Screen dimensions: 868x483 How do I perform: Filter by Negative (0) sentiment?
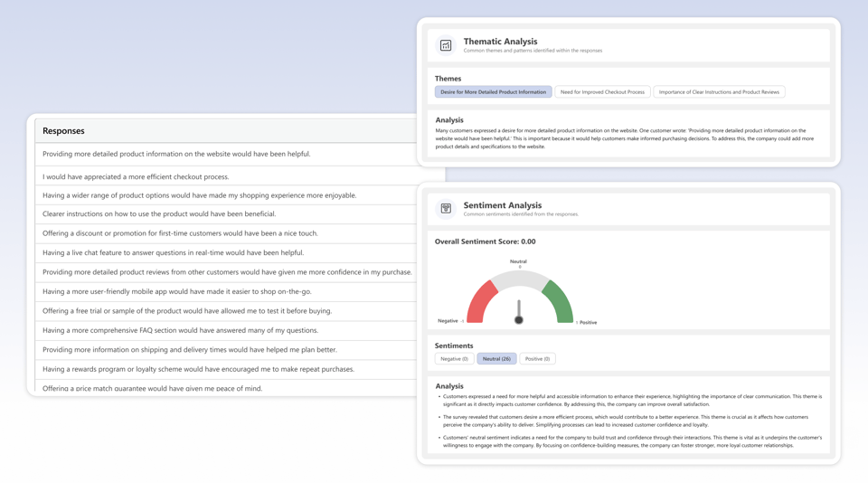[x=455, y=359]
